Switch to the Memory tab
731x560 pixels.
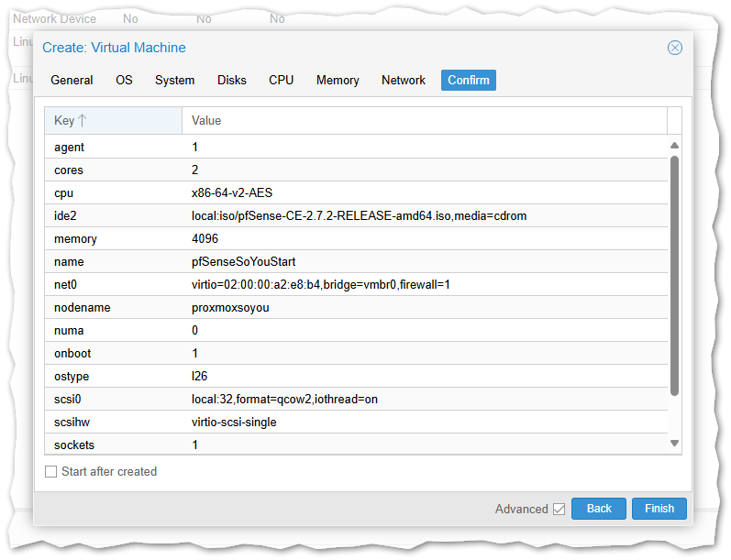click(338, 81)
